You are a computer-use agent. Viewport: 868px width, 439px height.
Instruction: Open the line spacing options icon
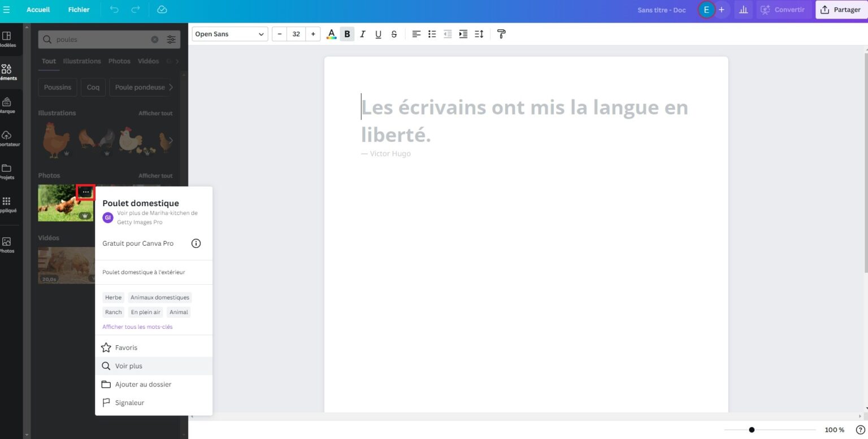pos(479,34)
